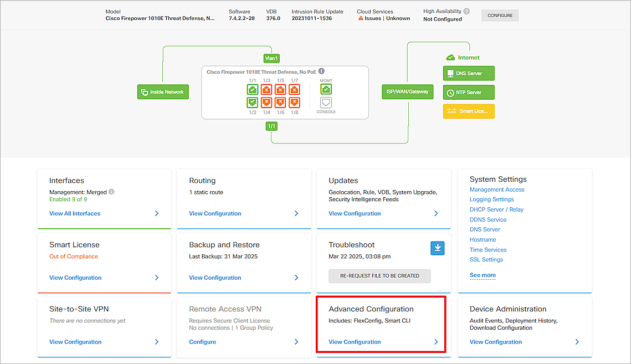The height and width of the screenshot is (364, 631).
Task: Click the diagnostic file download icon in Troubleshoot
Action: [x=437, y=248]
